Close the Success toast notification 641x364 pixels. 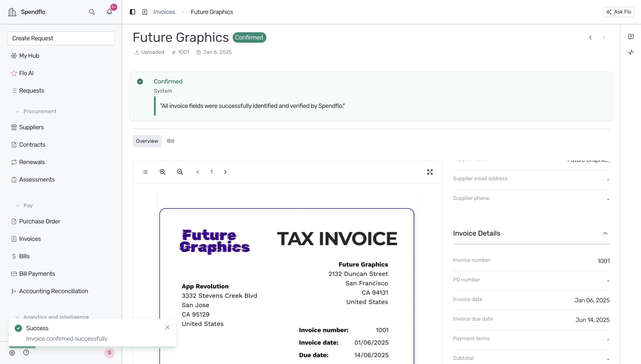(x=167, y=328)
